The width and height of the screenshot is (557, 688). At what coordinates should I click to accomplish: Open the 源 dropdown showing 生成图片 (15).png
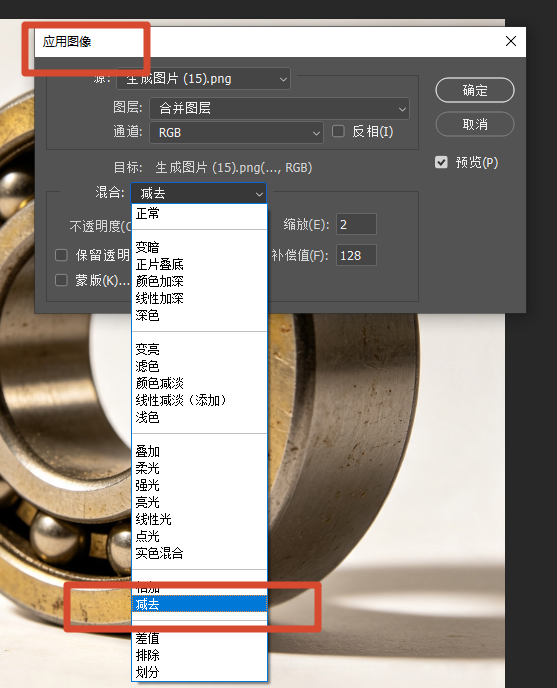[203, 79]
